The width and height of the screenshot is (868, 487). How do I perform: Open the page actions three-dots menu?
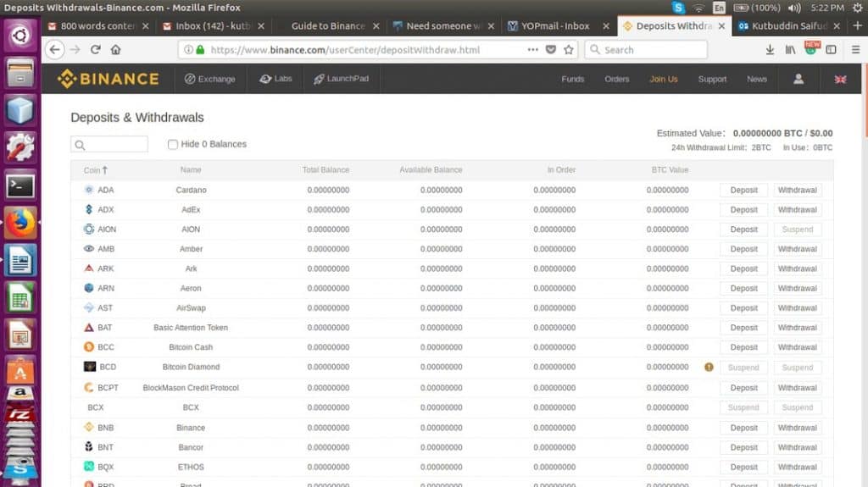(x=532, y=50)
